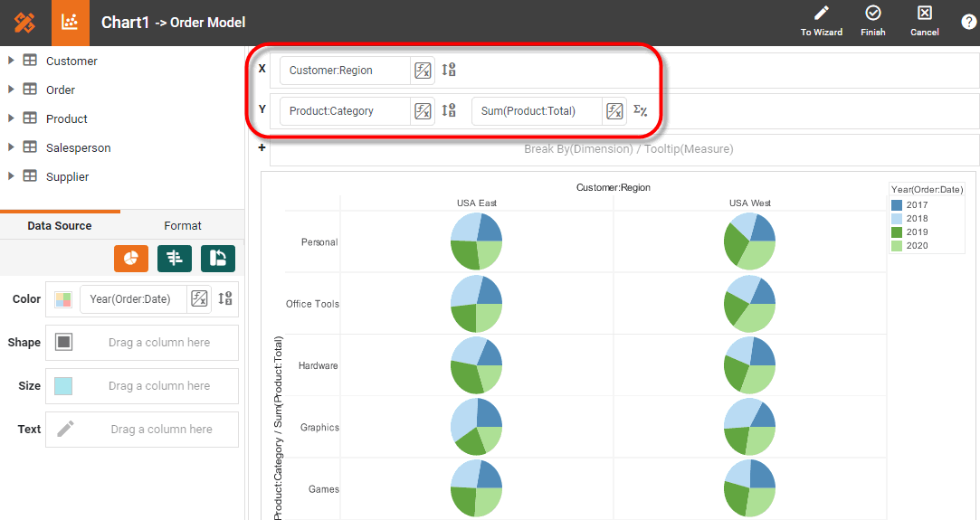Switch to the Format tab
The image size is (980, 520).
click(x=182, y=226)
